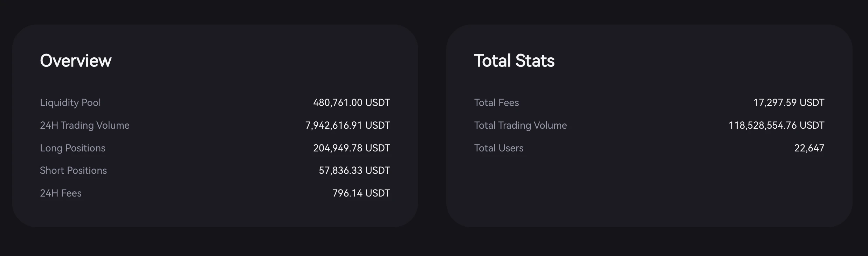868x256 pixels.
Task: Select the 24H Trading Volume label
Action: pos(85,125)
